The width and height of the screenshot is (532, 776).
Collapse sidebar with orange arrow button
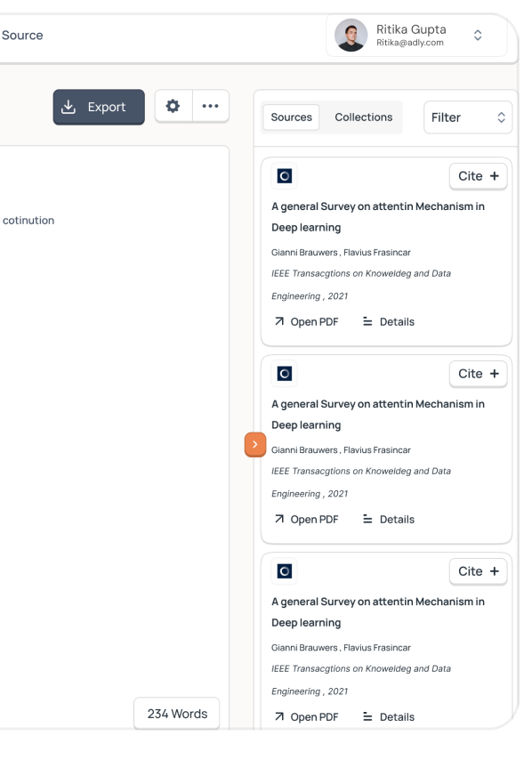255,444
